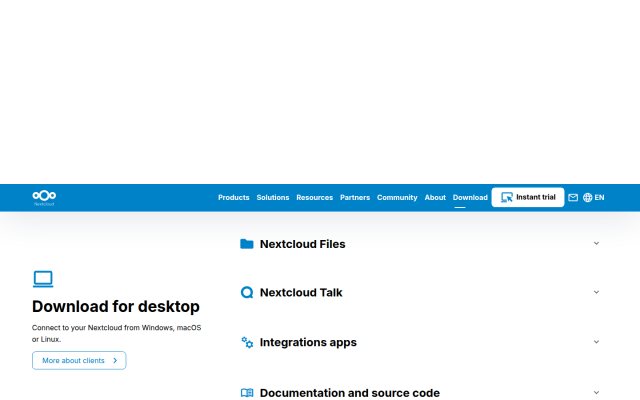The image size is (640, 400).
Task: Click the Nextcloud logo in the header
Action: (44, 198)
